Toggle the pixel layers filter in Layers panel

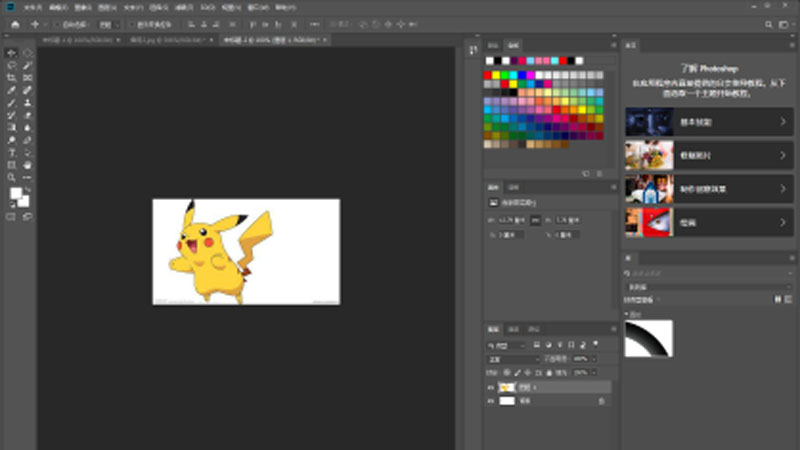point(537,345)
